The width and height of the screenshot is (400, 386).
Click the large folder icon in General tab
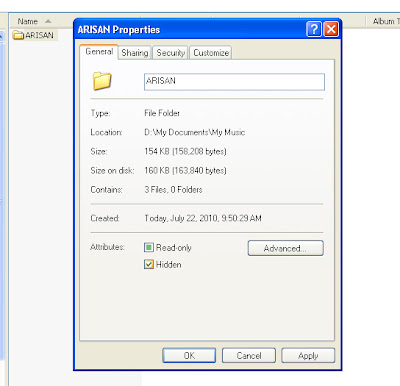102,81
